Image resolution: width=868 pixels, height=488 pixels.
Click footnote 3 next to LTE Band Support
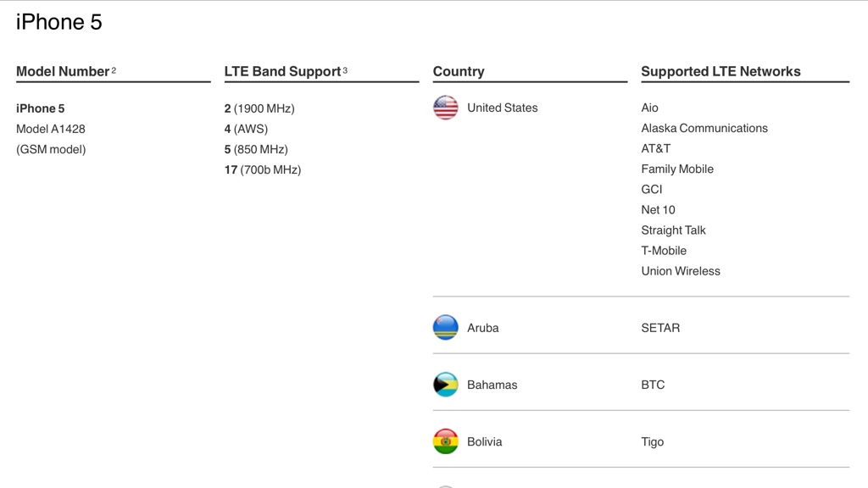point(345,70)
